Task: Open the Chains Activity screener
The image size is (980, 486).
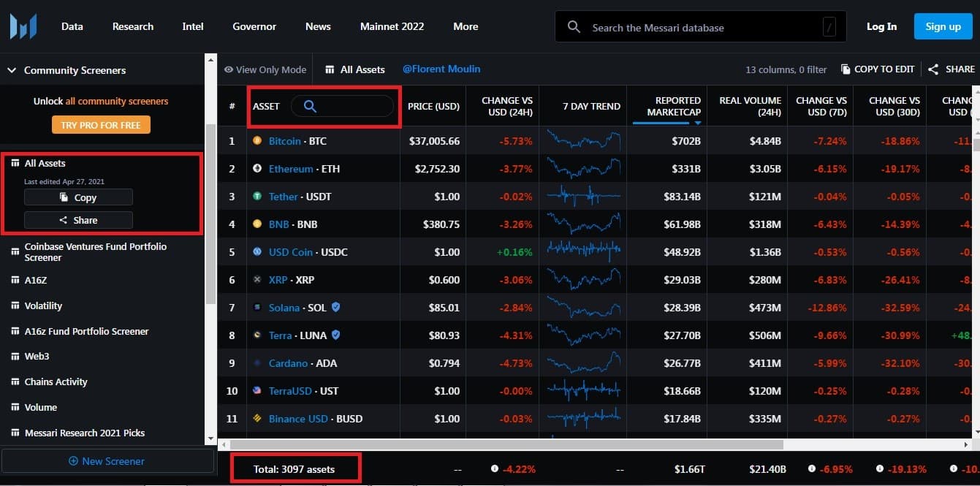Action: click(x=56, y=381)
